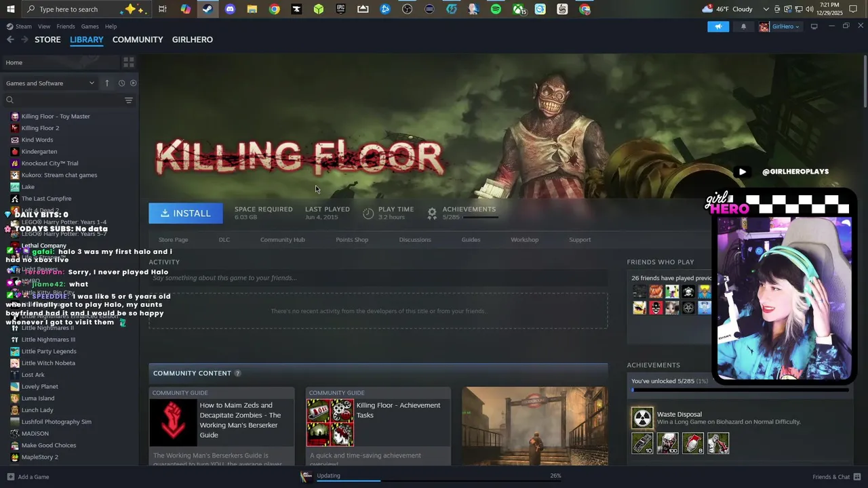Open the Support link
The image size is (868, 488).
[580, 239]
